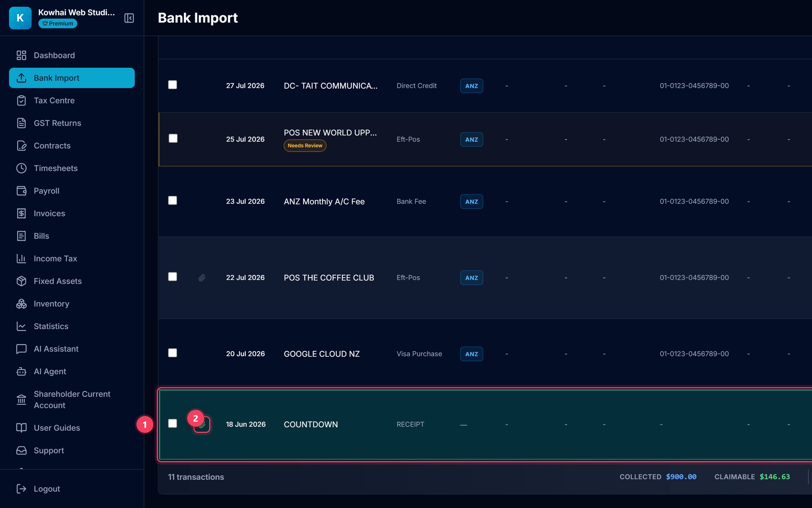Click the Visa Purchase type cell
Image resolution: width=812 pixels, height=508 pixels.
[419, 354]
